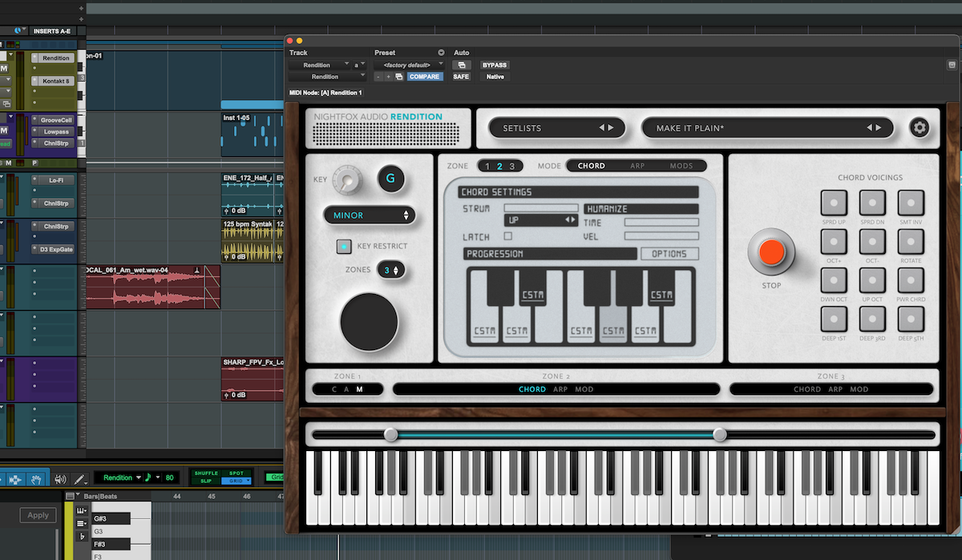Toggle BYPASS on the plugin header
The height and width of the screenshot is (560, 962).
point(494,65)
